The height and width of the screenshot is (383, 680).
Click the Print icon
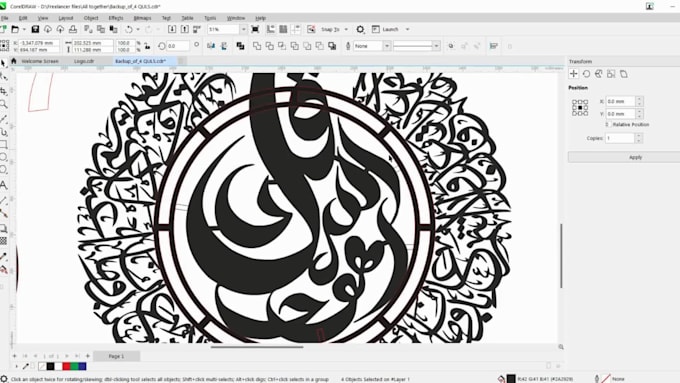coord(73,29)
